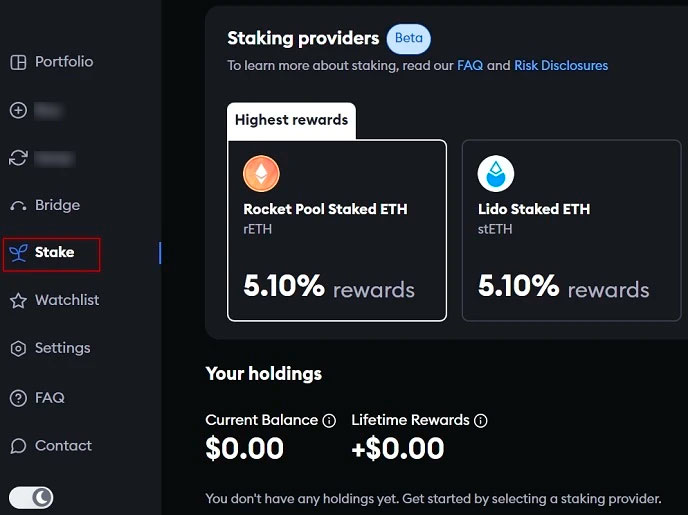Show Current Balance info tooltip icon
Viewport: 688px width, 515px height.
tap(329, 421)
